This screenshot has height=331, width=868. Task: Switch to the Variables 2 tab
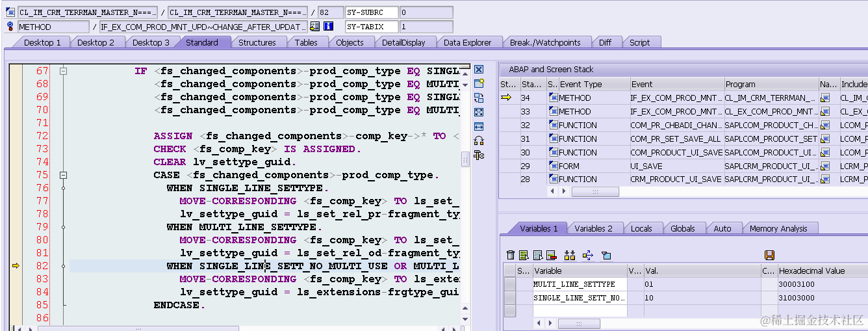click(593, 228)
